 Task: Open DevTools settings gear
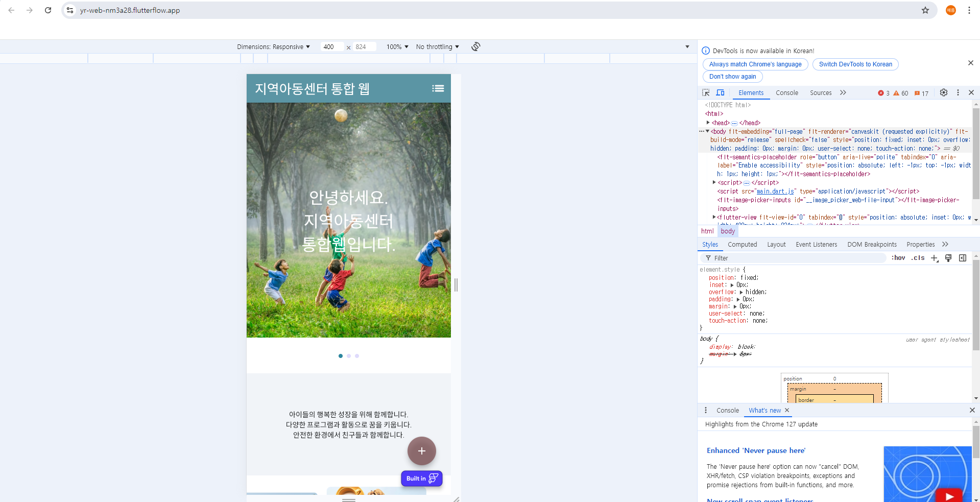click(x=944, y=92)
